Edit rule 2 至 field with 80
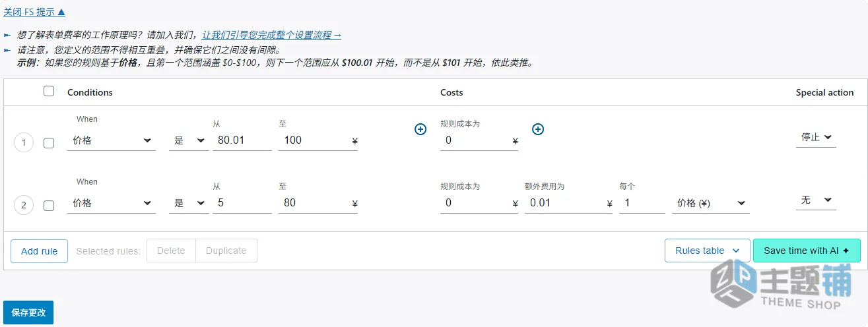 pyautogui.click(x=318, y=203)
